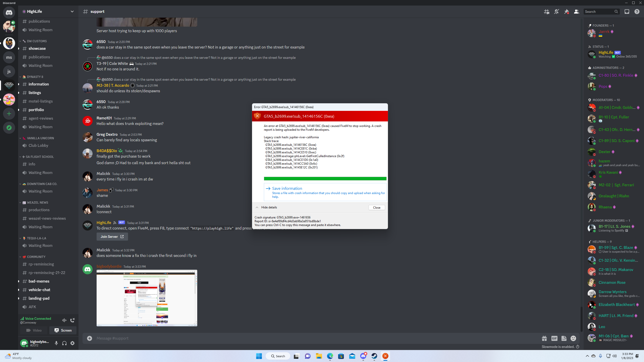The height and width of the screenshot is (362, 644).
Task: Collapse the DYNASTY 8 category
Action: tap(34, 77)
